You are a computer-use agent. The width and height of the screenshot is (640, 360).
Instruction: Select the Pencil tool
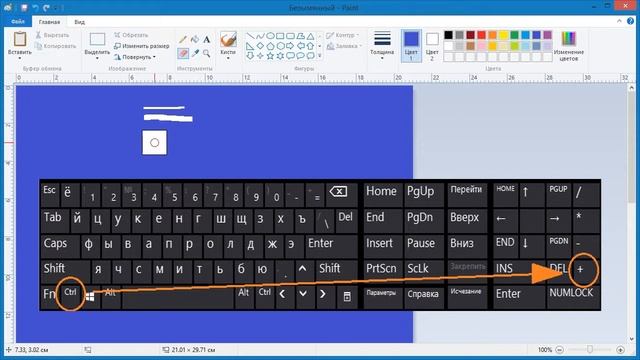(x=183, y=39)
